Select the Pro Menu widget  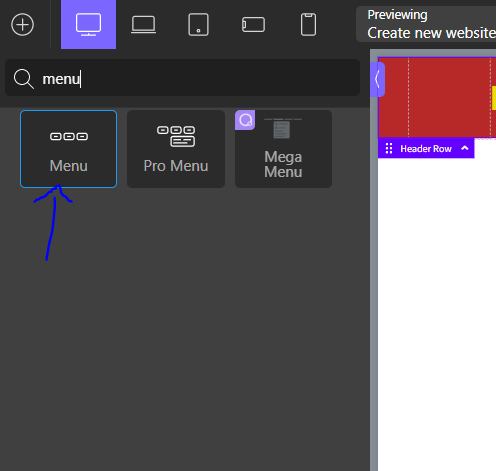coord(176,149)
